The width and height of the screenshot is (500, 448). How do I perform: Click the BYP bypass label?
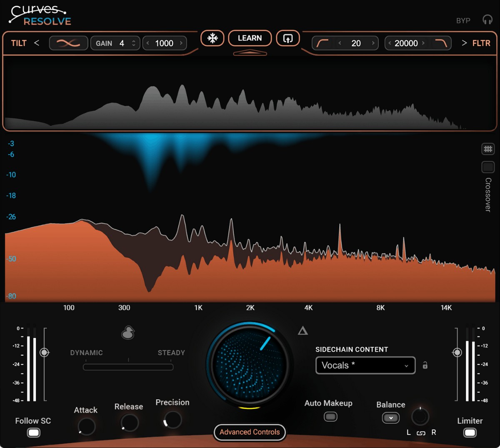click(x=463, y=20)
